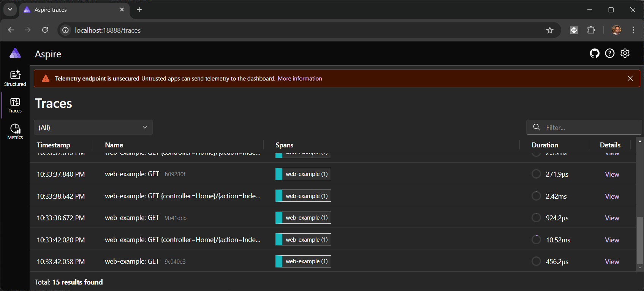Click the table vertical scrollbar thumb

pyautogui.click(x=640, y=240)
